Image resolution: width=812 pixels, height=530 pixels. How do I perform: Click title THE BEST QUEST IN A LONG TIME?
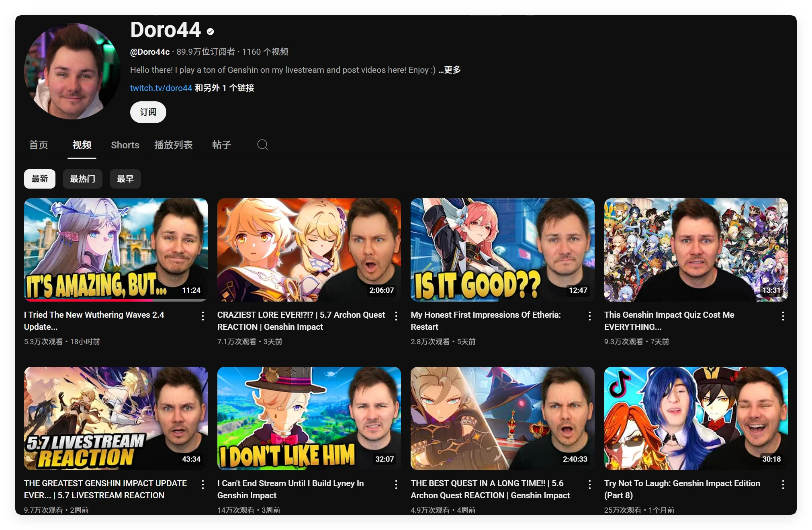coord(491,489)
